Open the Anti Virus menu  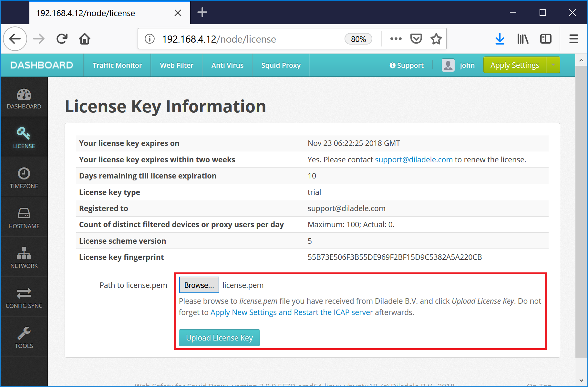pos(227,65)
